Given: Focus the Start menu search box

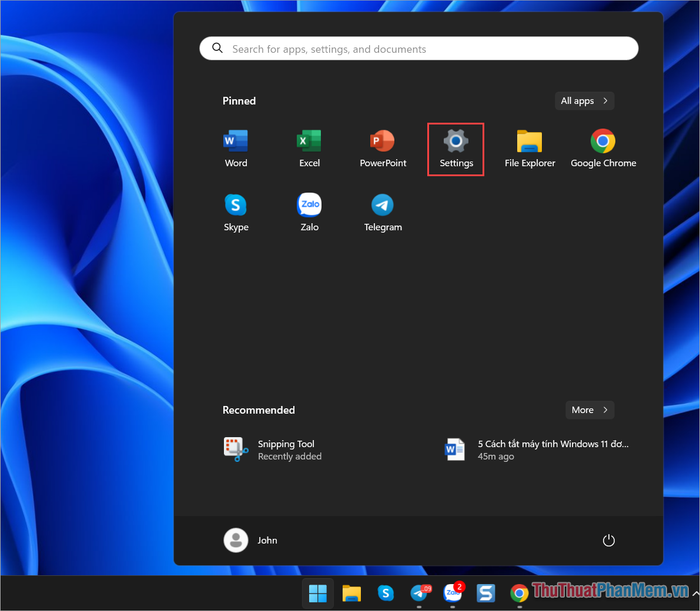Looking at the screenshot, I should coord(419,49).
